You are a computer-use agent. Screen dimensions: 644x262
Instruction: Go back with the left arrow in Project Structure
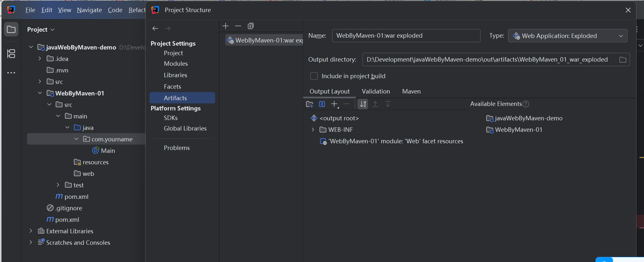tap(155, 28)
